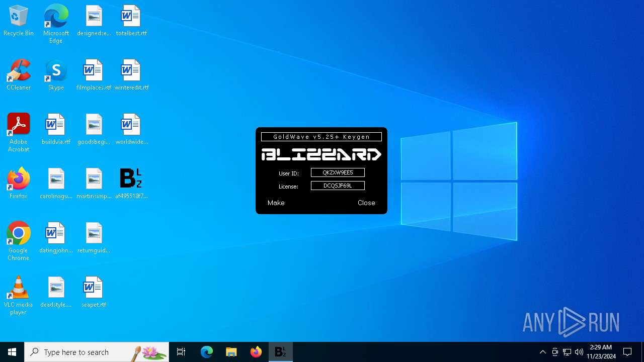The height and width of the screenshot is (362, 644).
Task: Select the goodsbegi... image file
Action: [x=94, y=130]
